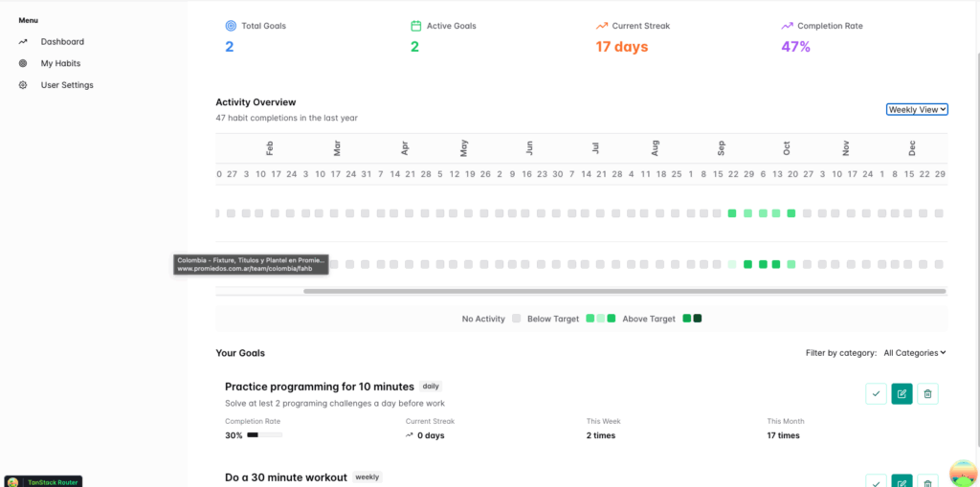
Task: Click the Current Streak trend icon
Action: [x=602, y=26]
